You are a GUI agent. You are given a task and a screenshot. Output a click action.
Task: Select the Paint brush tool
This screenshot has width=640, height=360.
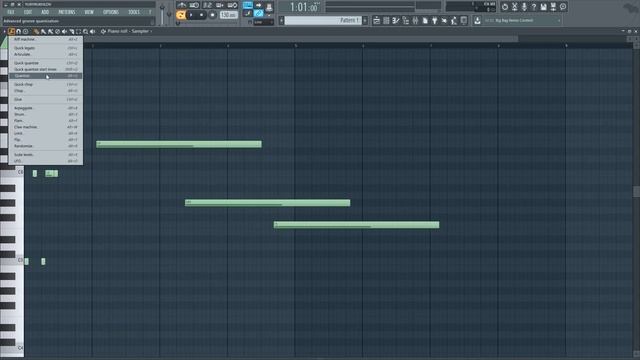point(44,31)
